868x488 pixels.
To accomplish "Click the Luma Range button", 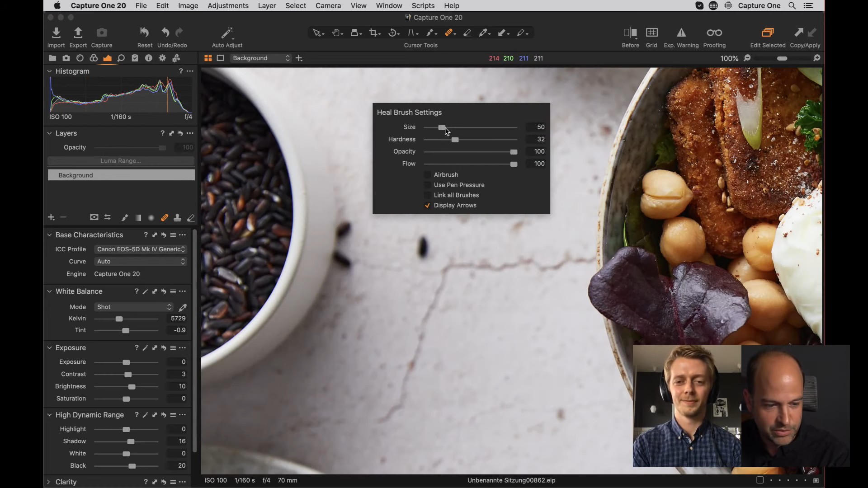I will pos(121,161).
